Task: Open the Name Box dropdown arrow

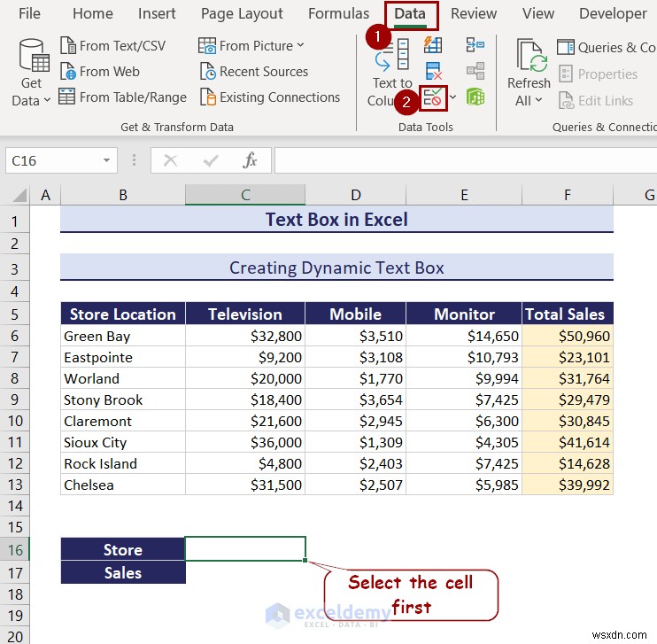Action: tap(106, 160)
